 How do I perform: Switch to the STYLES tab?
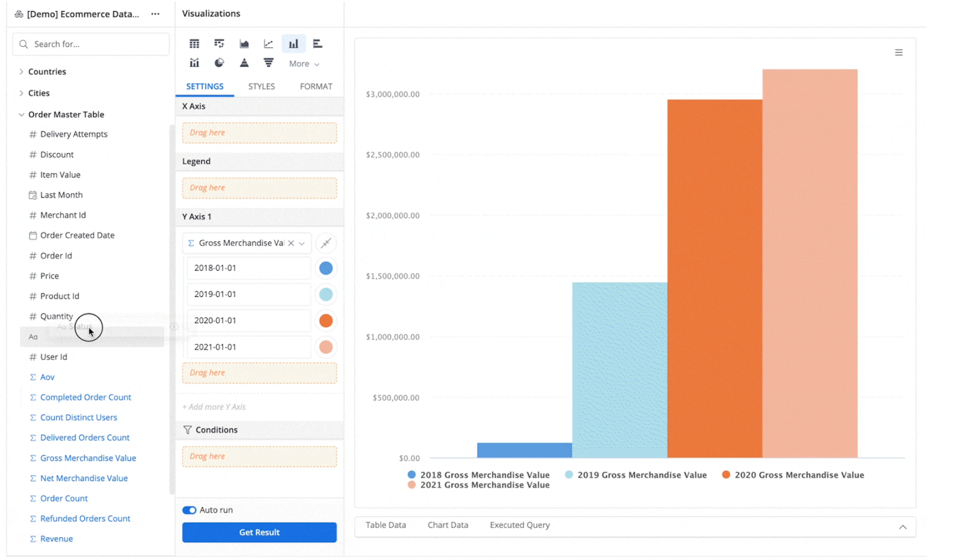261,87
